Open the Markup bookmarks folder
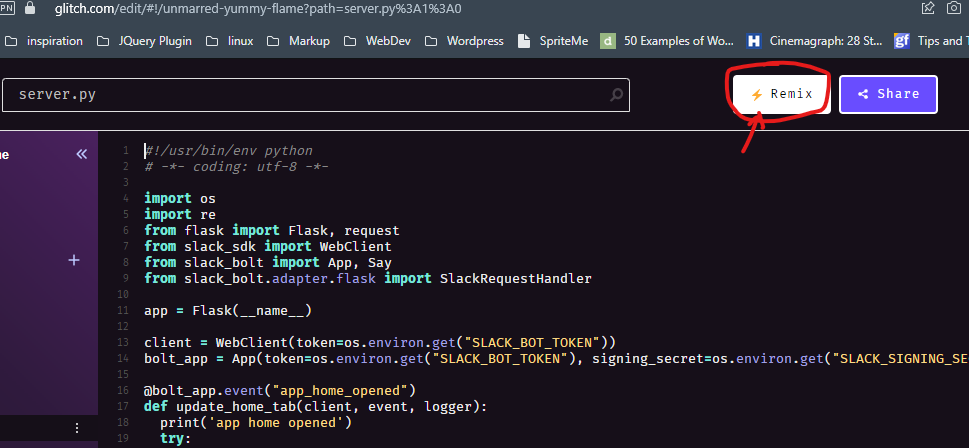 pos(299,41)
